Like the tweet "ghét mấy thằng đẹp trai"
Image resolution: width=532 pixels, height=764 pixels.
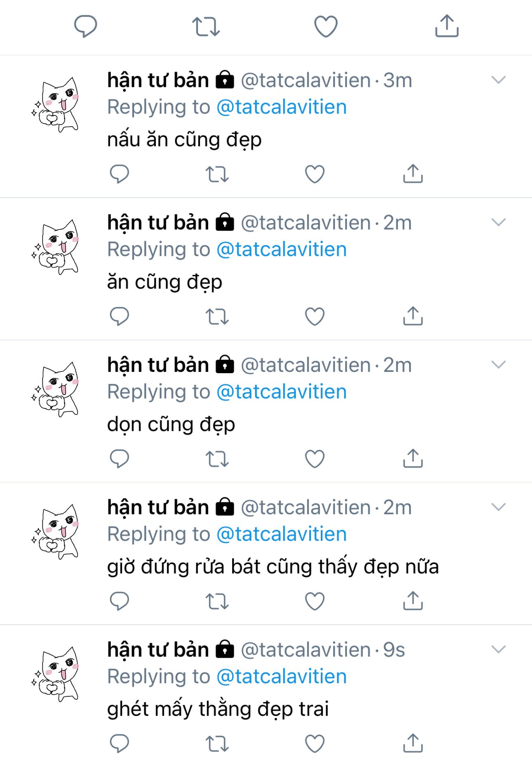pos(315,743)
